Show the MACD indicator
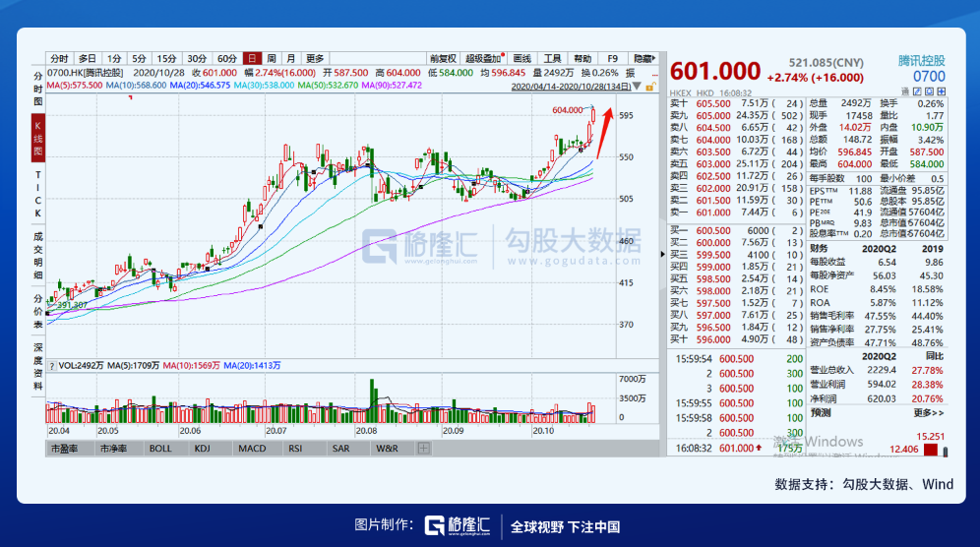Image resolution: width=980 pixels, height=547 pixels. click(252, 449)
